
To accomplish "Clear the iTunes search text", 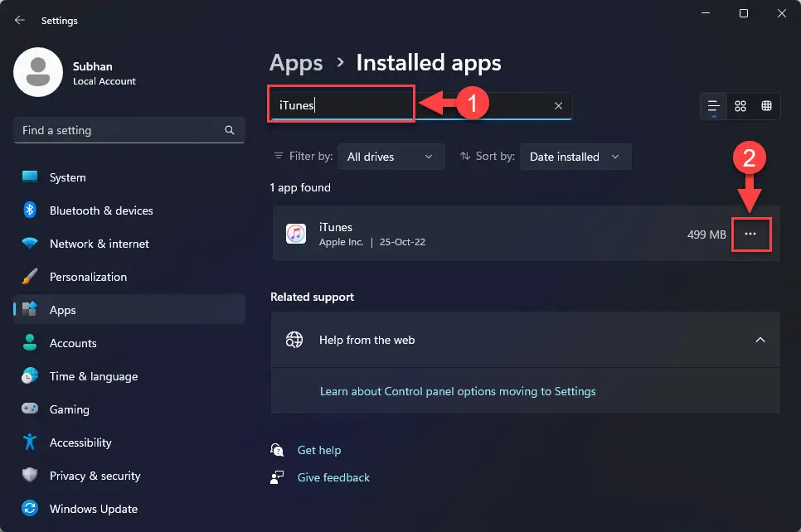I will pyautogui.click(x=558, y=106).
